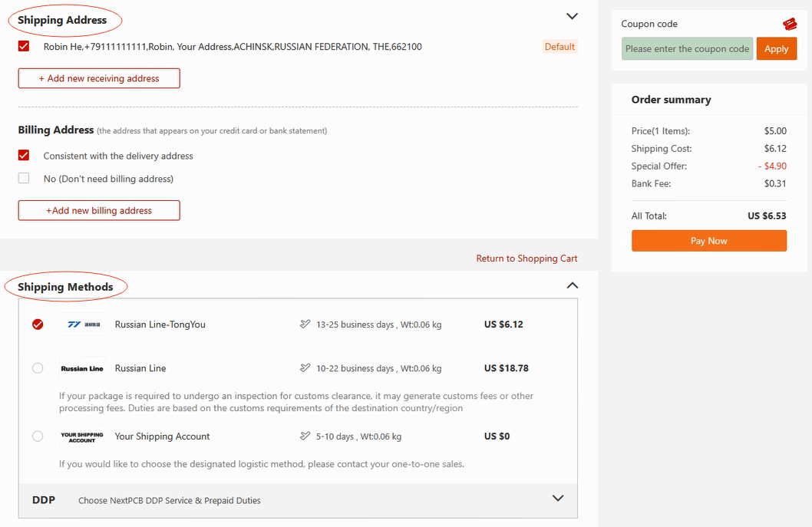812x527 pixels.
Task: Toggle the Robin He shipping address checkbox
Action: click(x=24, y=47)
